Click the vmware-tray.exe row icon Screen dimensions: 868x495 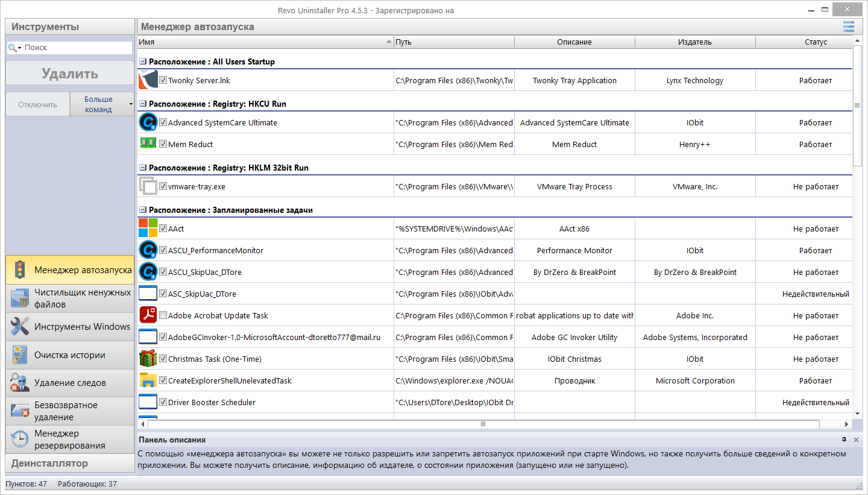pyautogui.click(x=148, y=186)
